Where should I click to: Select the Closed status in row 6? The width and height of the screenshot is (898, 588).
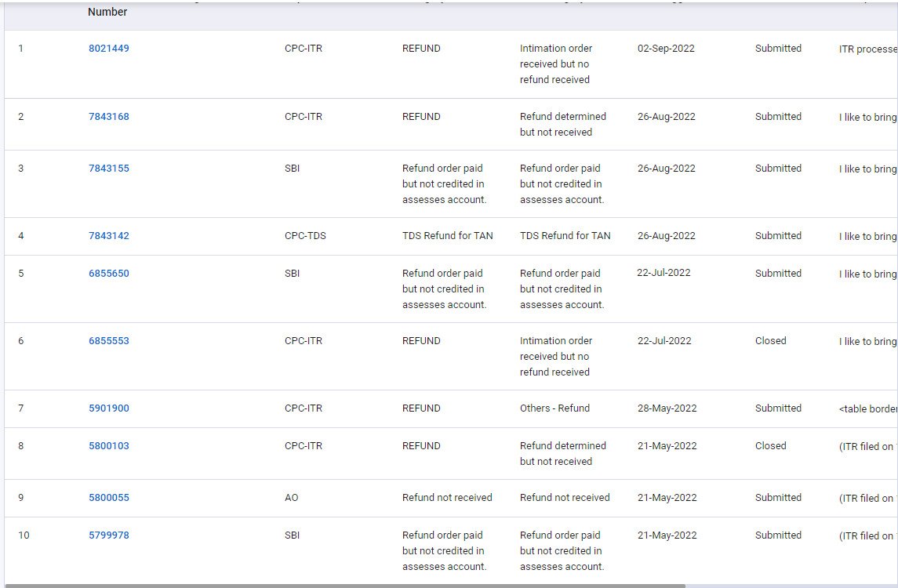(x=770, y=340)
